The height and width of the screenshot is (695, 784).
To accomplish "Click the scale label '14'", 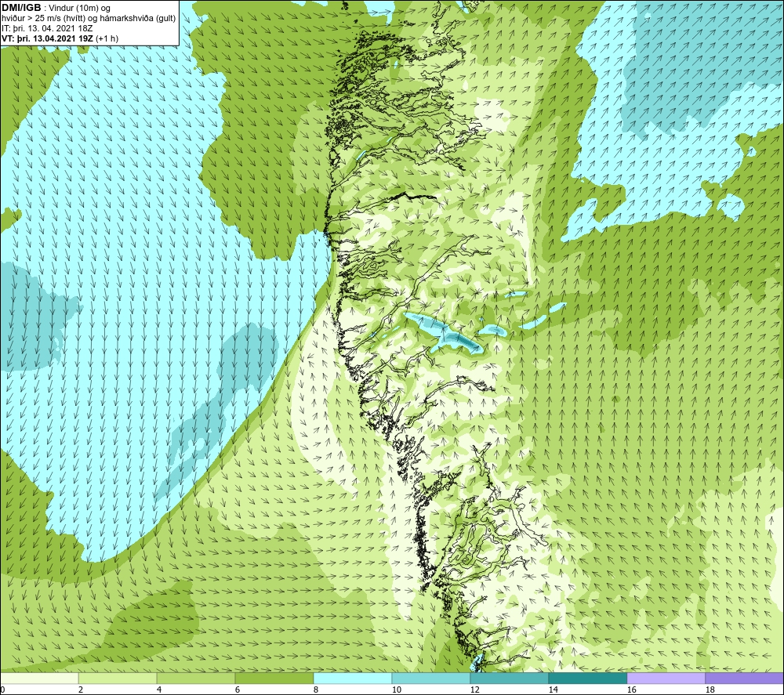I will tap(553, 690).
